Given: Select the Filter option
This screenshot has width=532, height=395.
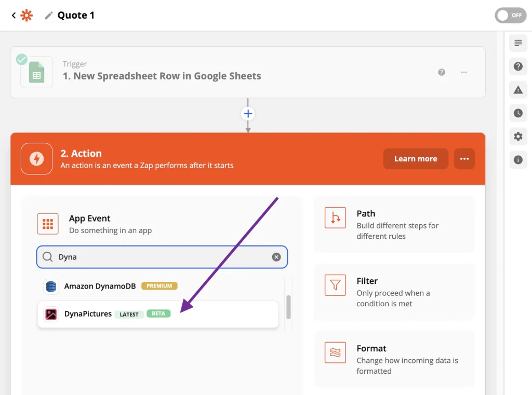Looking at the screenshot, I should coord(394,292).
